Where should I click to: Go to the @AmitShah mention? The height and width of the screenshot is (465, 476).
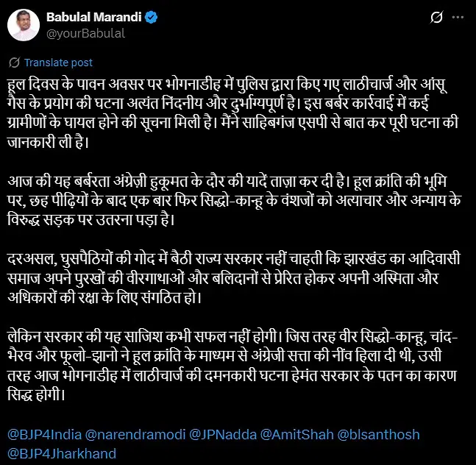297,435
